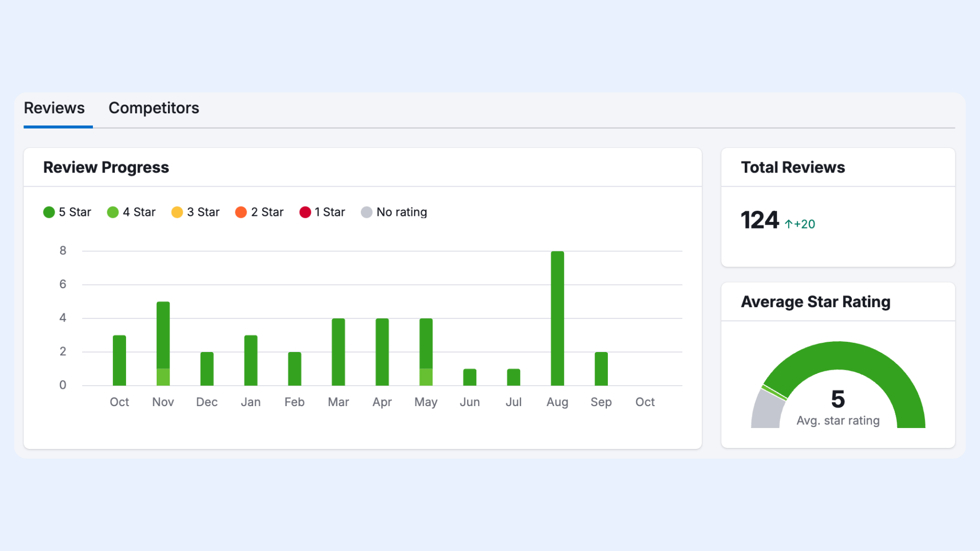Click the light green 4 Star legend dot
The height and width of the screenshot is (551, 980).
tap(112, 212)
